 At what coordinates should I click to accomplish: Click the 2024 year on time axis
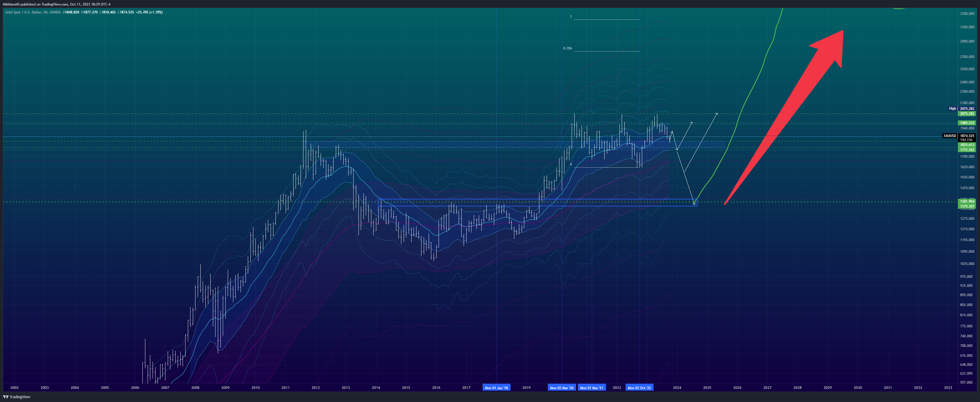point(677,387)
